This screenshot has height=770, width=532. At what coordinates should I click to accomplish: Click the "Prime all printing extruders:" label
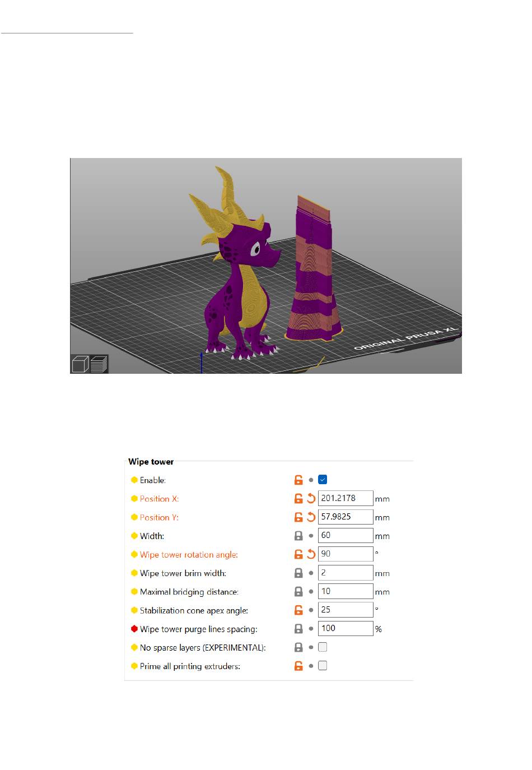[x=190, y=666]
